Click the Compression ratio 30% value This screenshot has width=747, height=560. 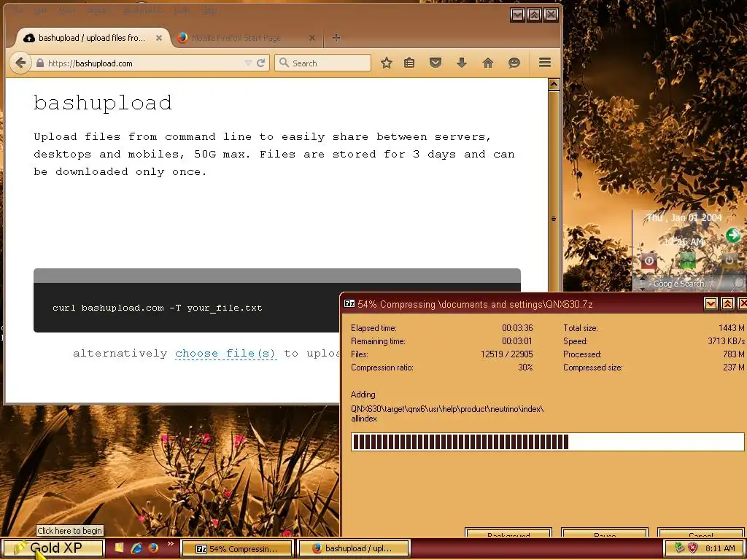click(x=525, y=367)
